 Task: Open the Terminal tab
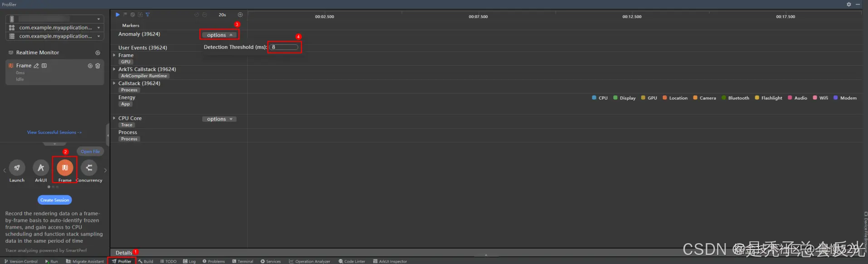[x=242, y=261]
